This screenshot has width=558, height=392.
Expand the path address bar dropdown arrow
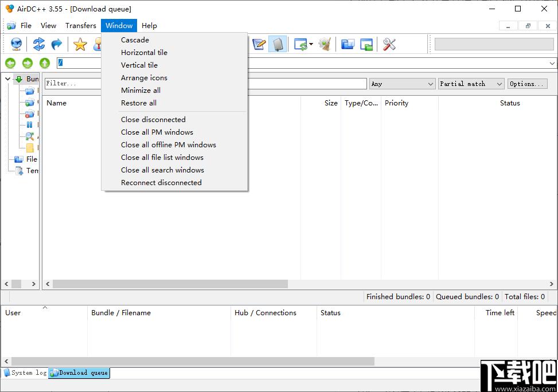552,63
